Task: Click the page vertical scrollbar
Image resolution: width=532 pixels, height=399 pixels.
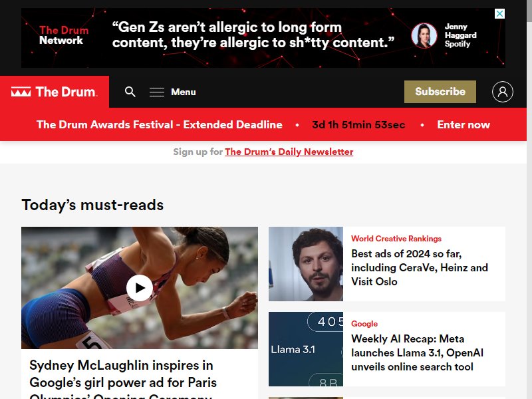Action: click(529, 199)
